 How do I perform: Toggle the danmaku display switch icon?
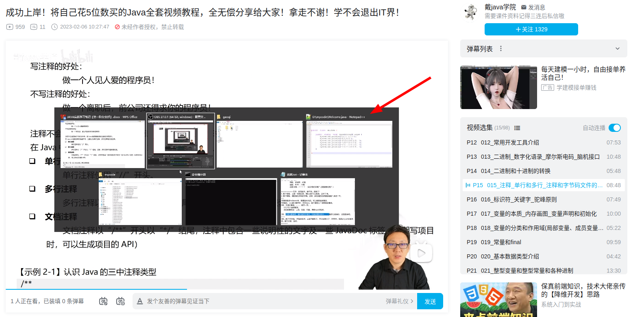tap(103, 301)
